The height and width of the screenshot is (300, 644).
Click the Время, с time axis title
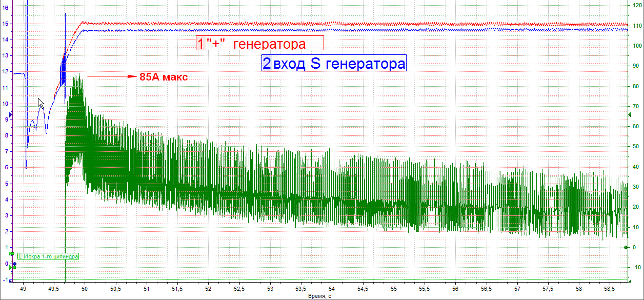click(x=321, y=296)
